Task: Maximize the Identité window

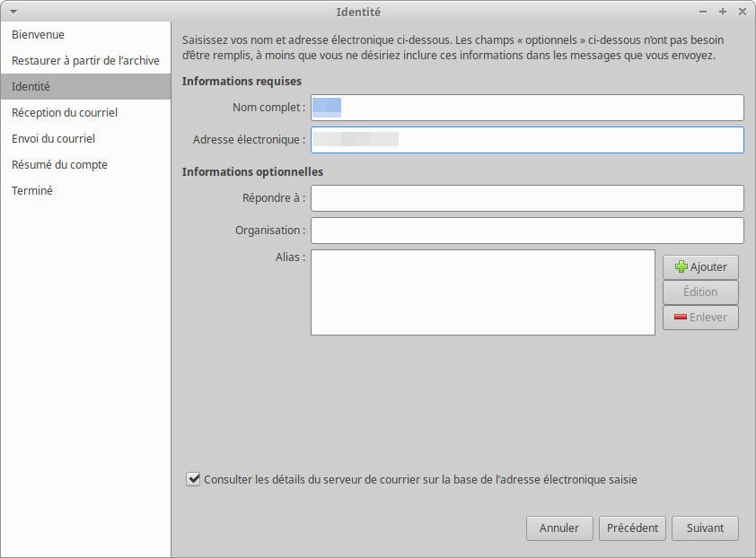Action: click(x=723, y=12)
